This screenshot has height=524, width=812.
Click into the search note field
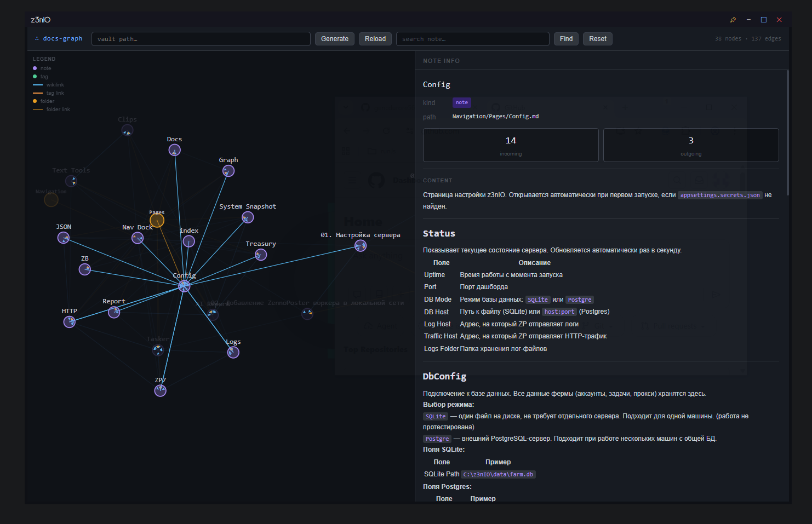(x=472, y=39)
